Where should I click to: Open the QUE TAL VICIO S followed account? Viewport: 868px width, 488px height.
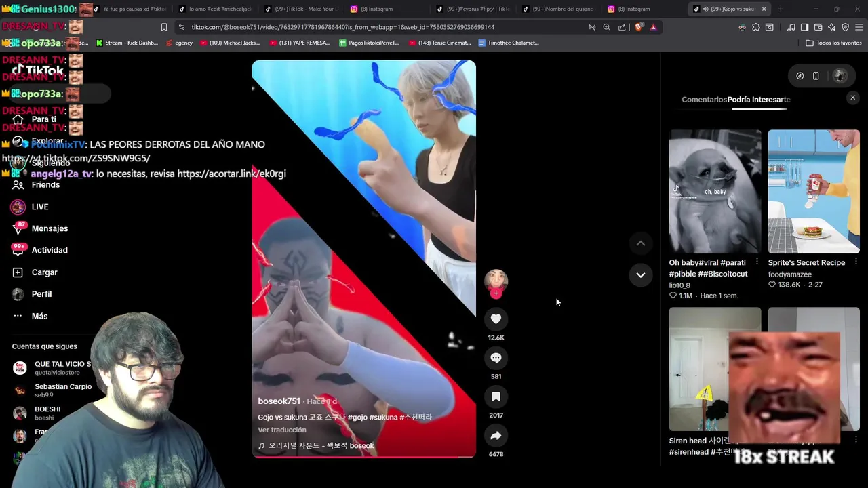pos(52,368)
